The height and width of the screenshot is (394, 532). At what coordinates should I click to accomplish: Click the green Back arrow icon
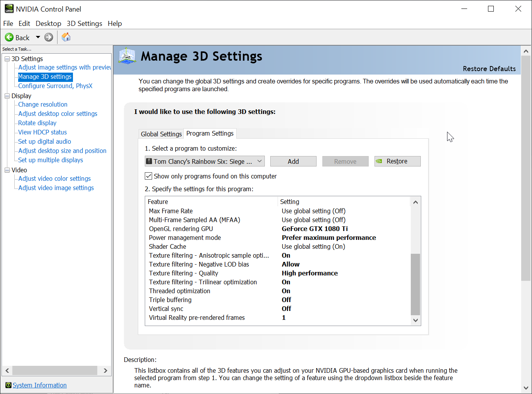pos(9,37)
